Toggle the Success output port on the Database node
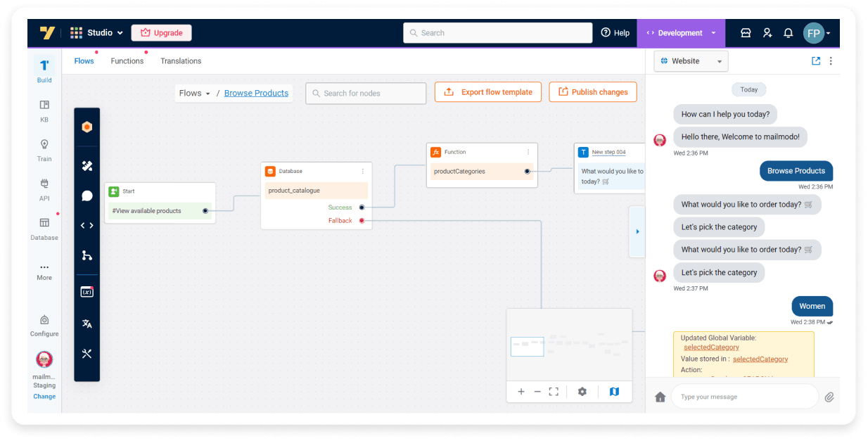868x441 pixels. click(362, 207)
